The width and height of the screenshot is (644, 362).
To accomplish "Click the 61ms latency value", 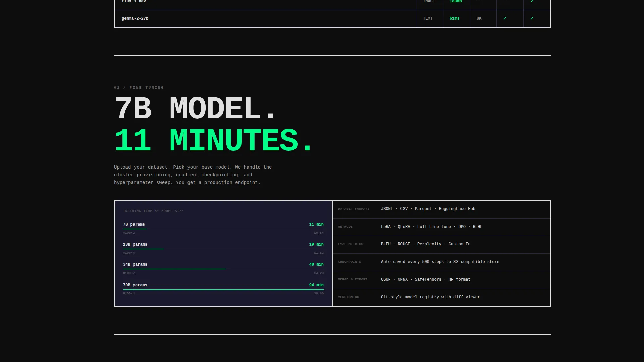I will (x=454, y=18).
